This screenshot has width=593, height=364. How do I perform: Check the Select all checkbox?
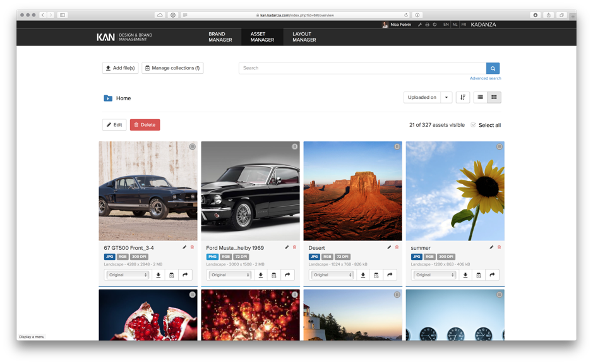point(473,125)
